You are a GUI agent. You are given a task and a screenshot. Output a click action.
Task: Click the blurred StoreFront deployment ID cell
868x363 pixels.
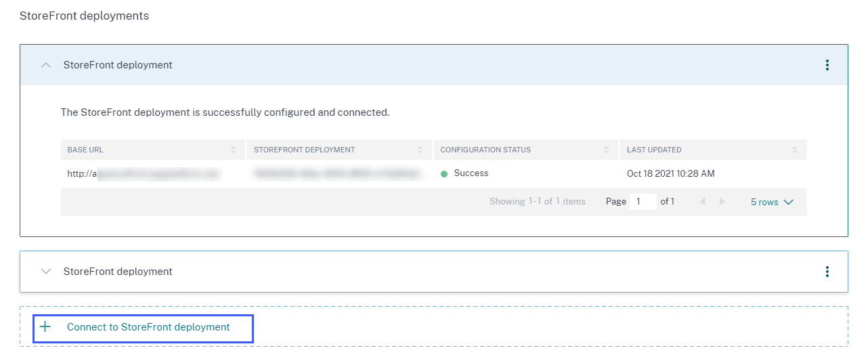[339, 173]
